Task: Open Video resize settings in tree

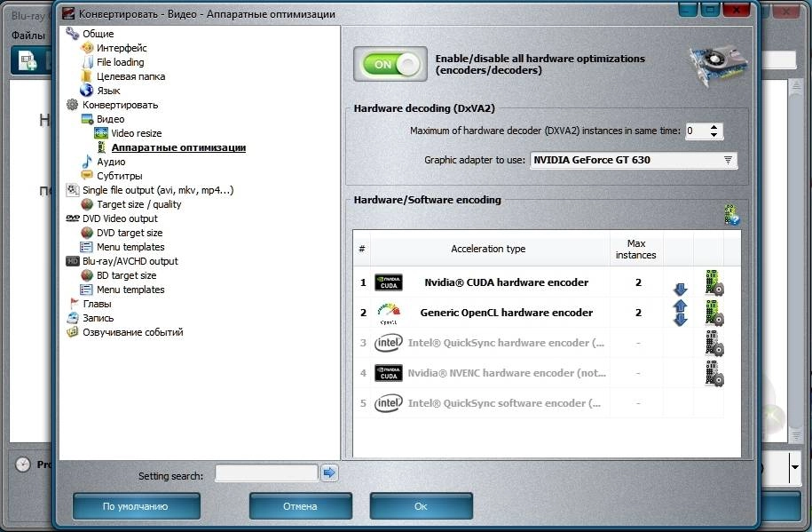Action: click(x=136, y=133)
